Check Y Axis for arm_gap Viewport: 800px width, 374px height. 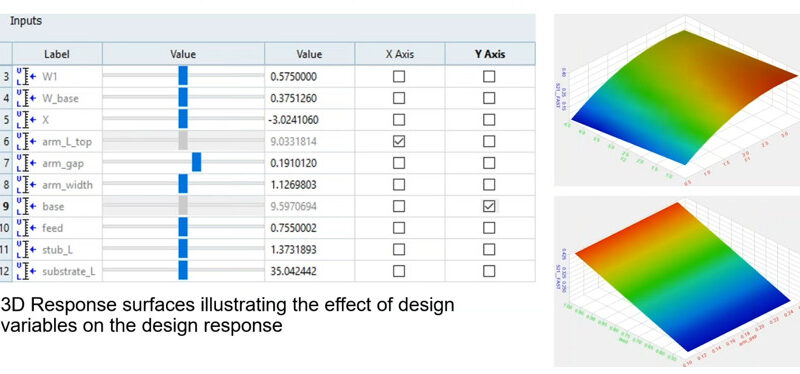489,163
